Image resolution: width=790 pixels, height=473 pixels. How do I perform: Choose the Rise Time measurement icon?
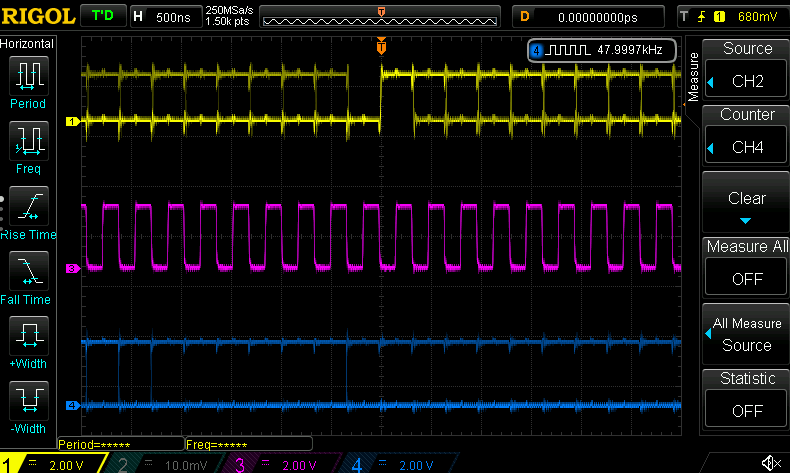pos(28,205)
